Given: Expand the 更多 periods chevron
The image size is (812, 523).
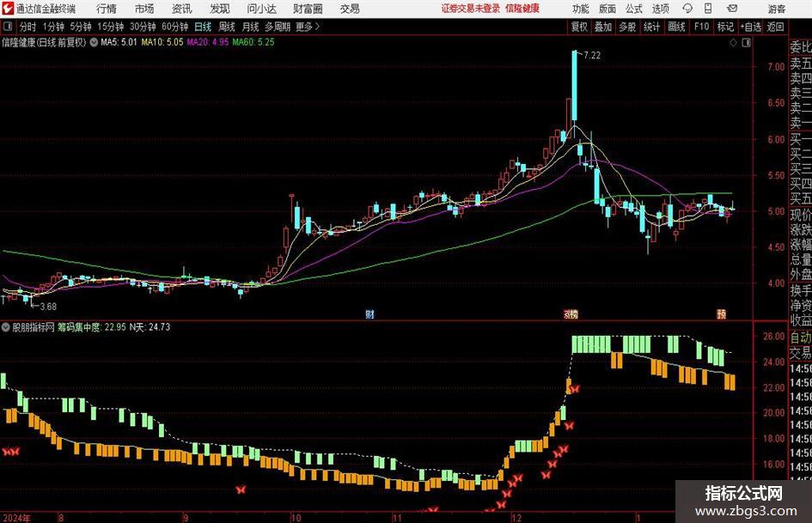Looking at the screenshot, I should (317, 27).
